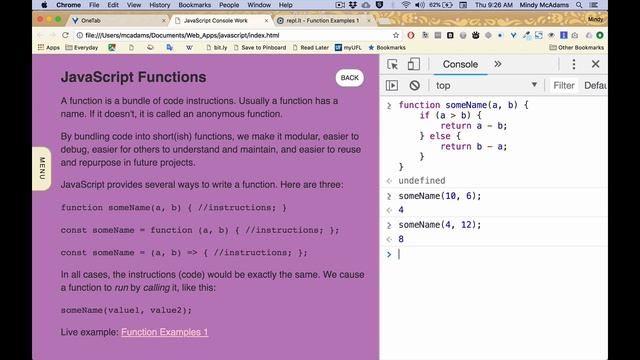Switch to the Console tab
640x360 pixels.
(x=460, y=64)
